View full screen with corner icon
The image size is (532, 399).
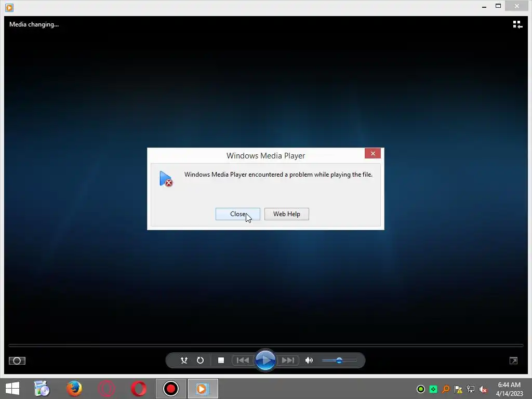click(513, 361)
